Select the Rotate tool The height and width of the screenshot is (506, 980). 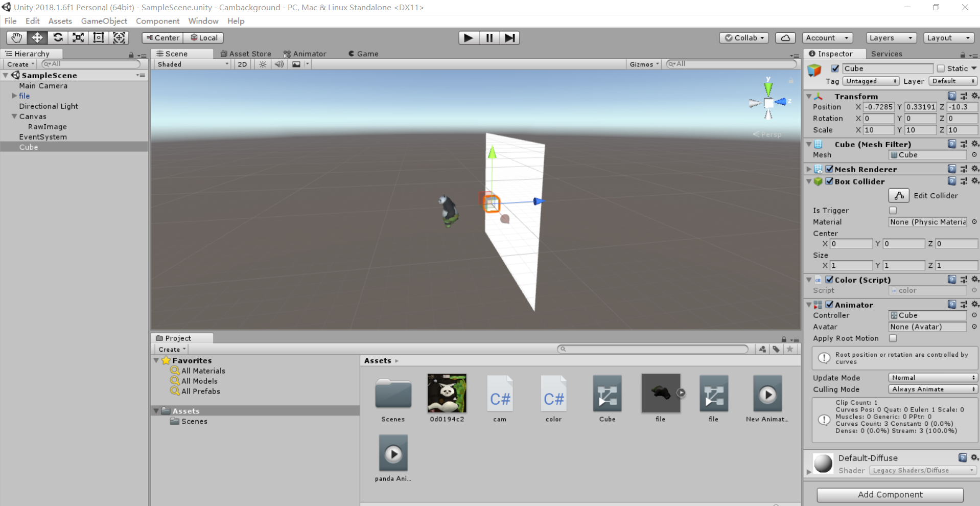click(x=58, y=37)
